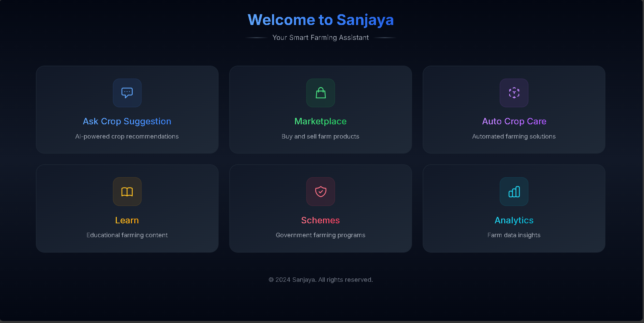Click the 'Educational farming content' description
Image resolution: width=644 pixels, height=323 pixels.
(127, 235)
